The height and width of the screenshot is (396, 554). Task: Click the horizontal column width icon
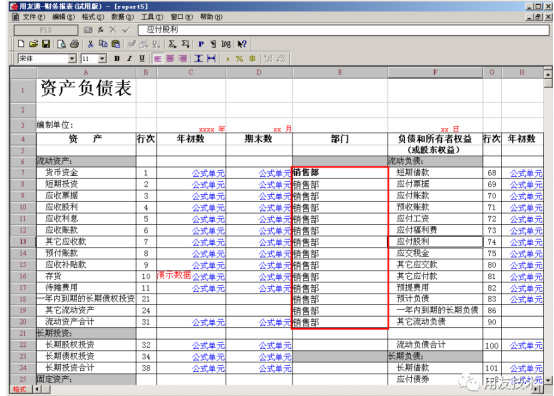pyautogui.click(x=211, y=59)
